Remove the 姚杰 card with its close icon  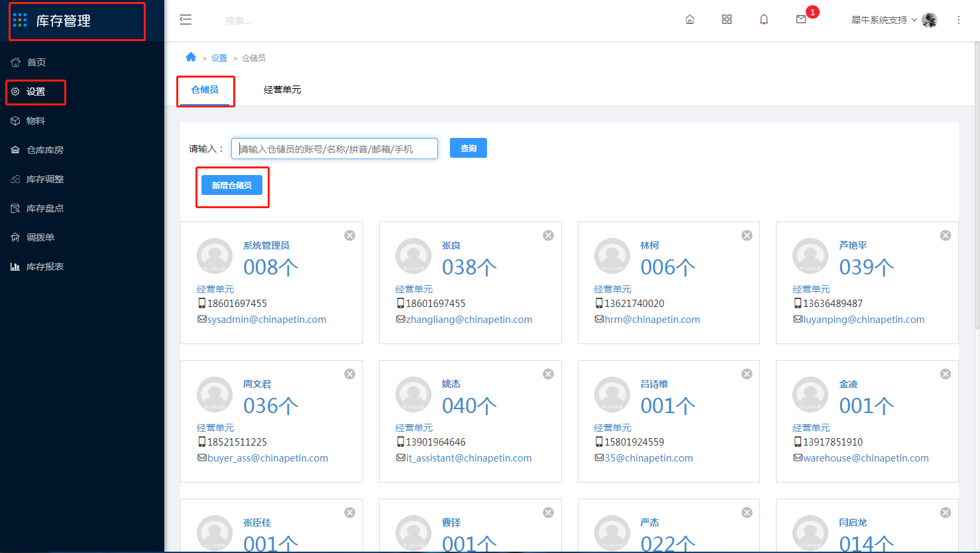tap(549, 374)
